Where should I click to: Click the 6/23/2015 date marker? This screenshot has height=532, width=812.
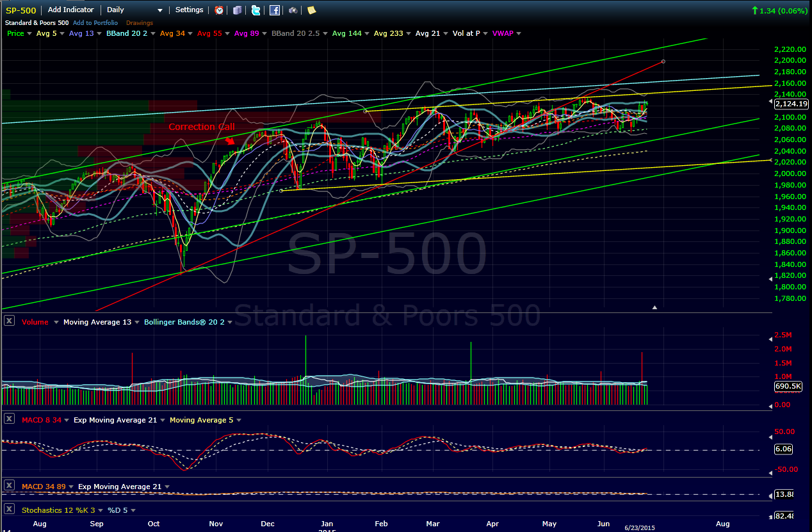[640, 528]
